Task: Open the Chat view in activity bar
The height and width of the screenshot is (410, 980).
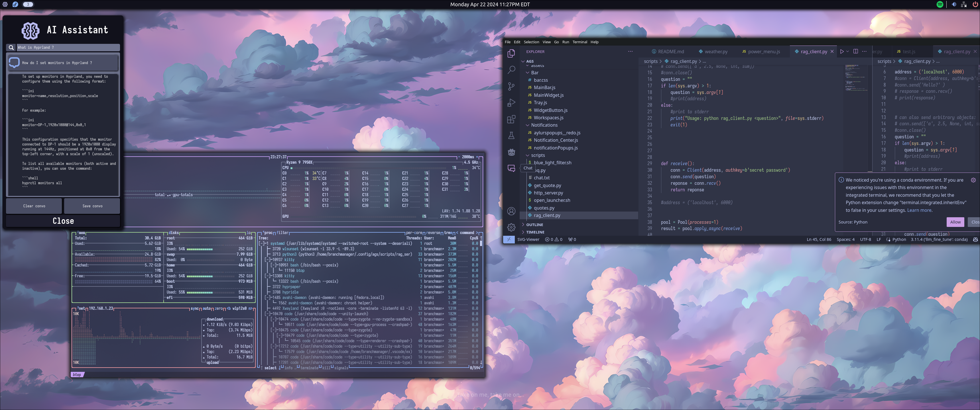Action: click(511, 168)
